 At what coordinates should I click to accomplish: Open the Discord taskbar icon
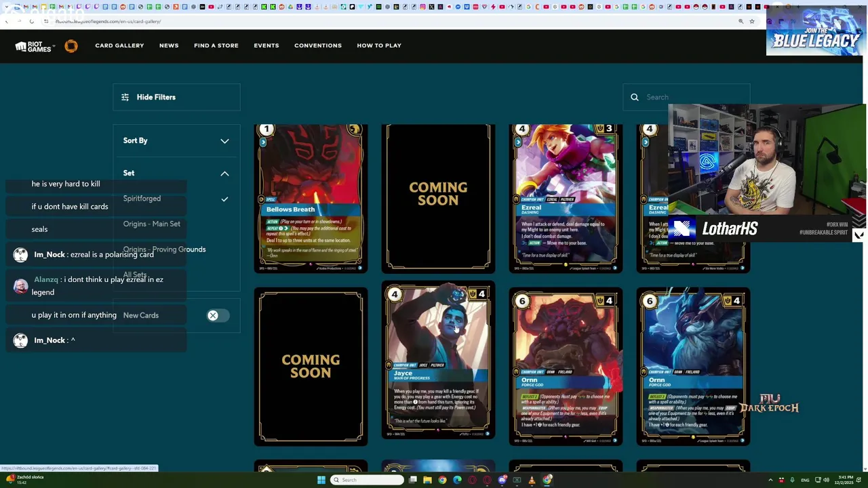click(x=502, y=480)
